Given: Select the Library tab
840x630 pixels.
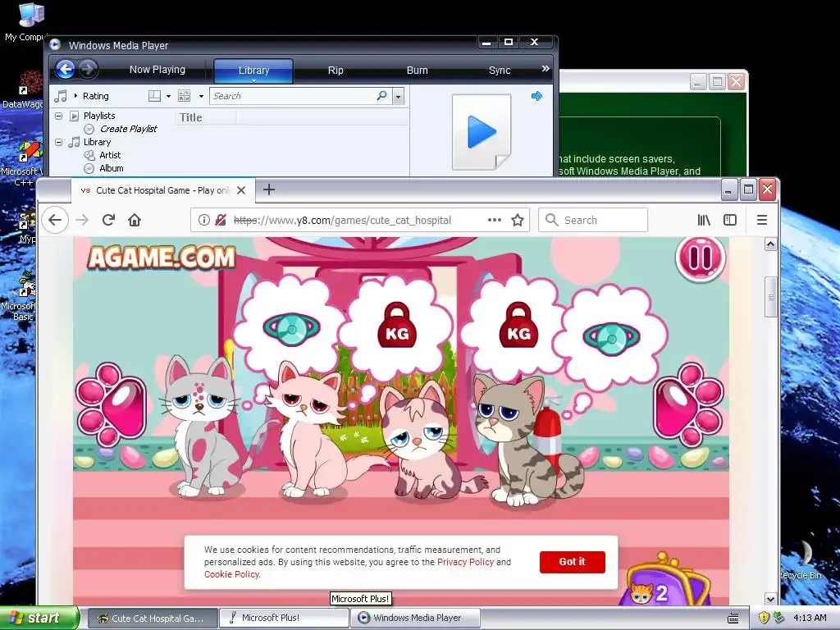Looking at the screenshot, I should (x=253, y=71).
